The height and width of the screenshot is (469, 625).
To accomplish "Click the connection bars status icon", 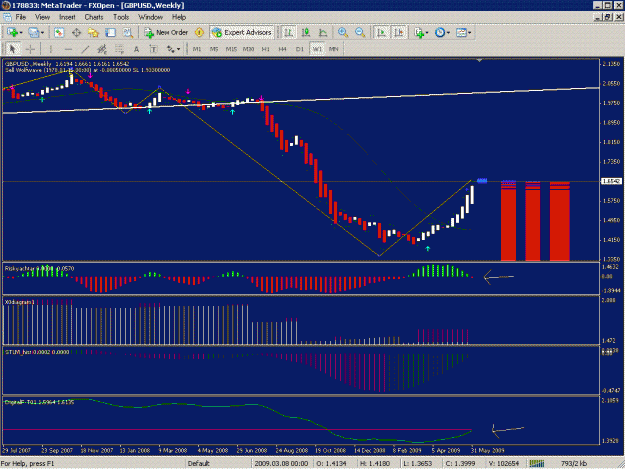I will pos(537,463).
